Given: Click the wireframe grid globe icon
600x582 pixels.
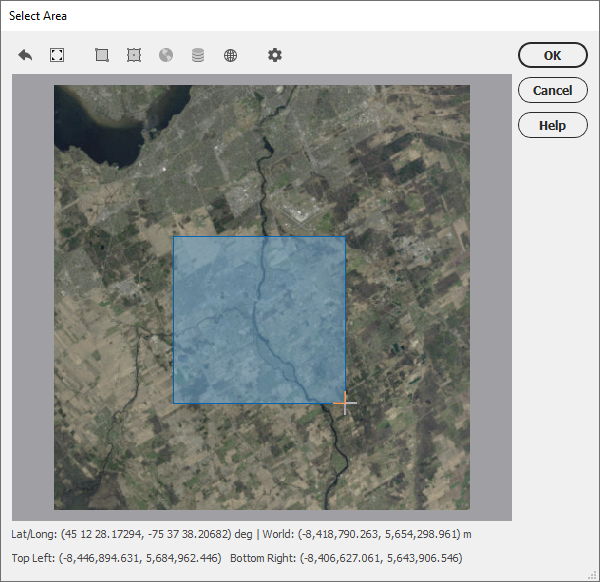Looking at the screenshot, I should [x=230, y=55].
